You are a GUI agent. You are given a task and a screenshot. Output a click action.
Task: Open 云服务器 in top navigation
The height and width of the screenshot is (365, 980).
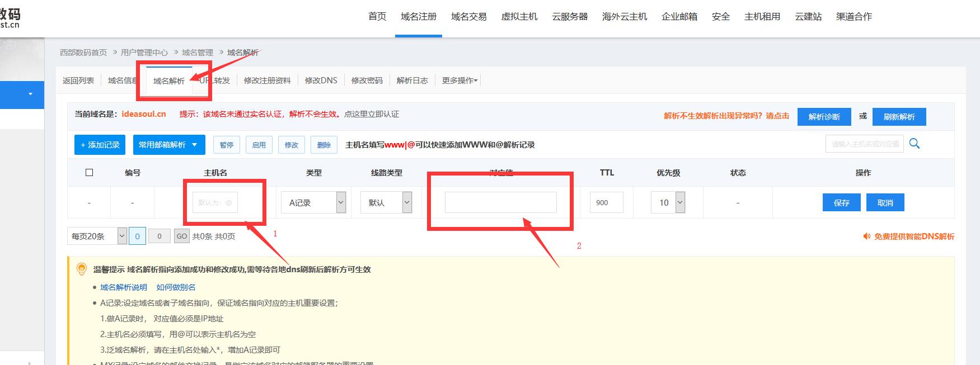tap(570, 16)
